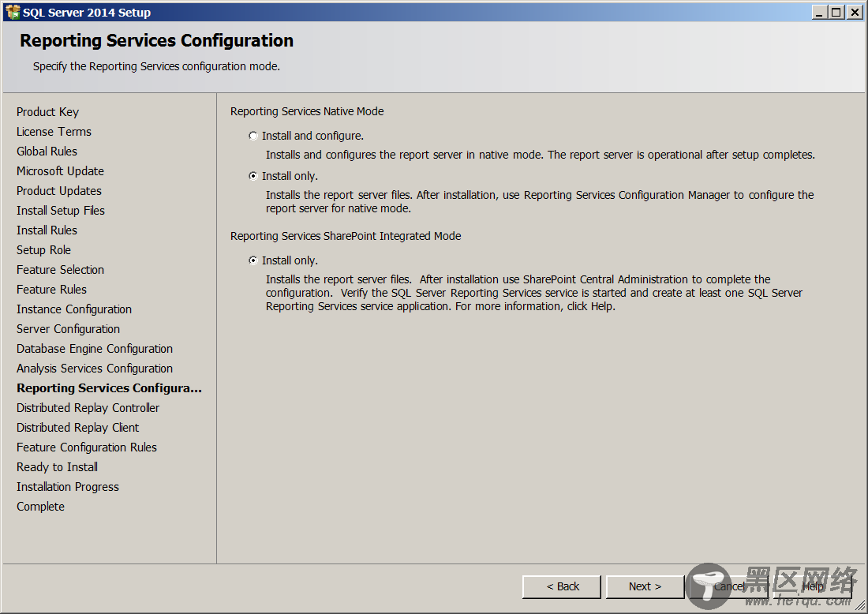Select the Database Engine Configuration step
The height and width of the screenshot is (614, 868).
pos(95,349)
